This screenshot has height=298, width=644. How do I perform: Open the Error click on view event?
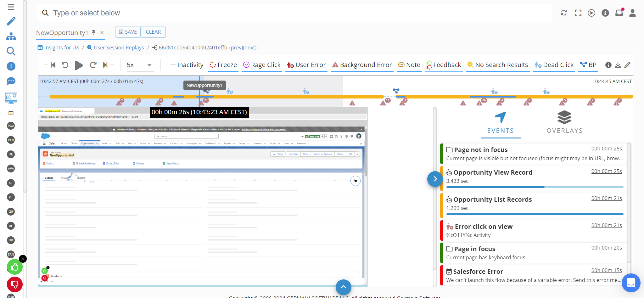click(x=534, y=230)
